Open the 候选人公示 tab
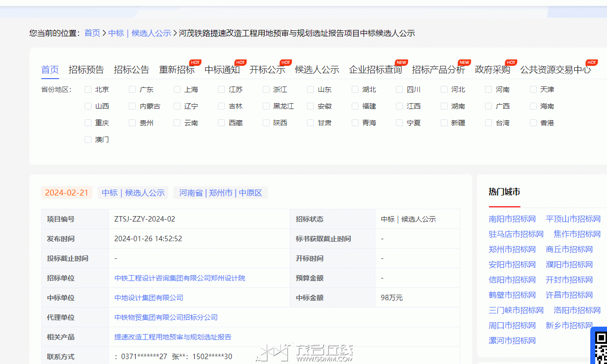The image size is (607, 364). coord(317,70)
